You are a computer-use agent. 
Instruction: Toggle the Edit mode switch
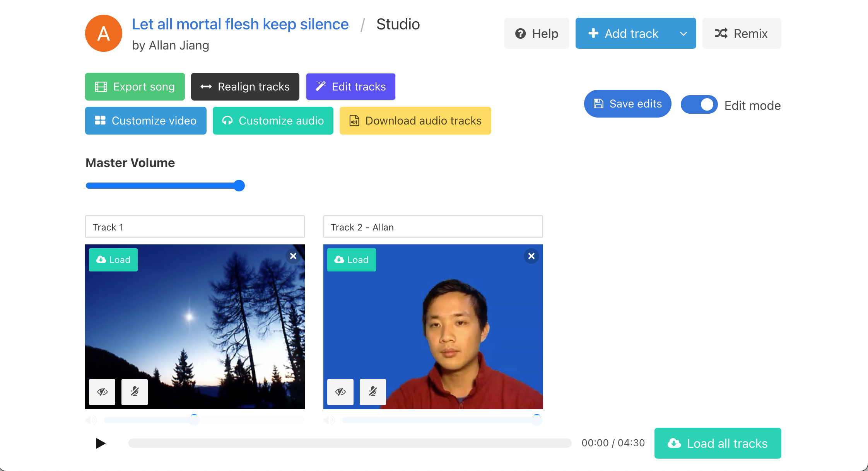(x=699, y=104)
